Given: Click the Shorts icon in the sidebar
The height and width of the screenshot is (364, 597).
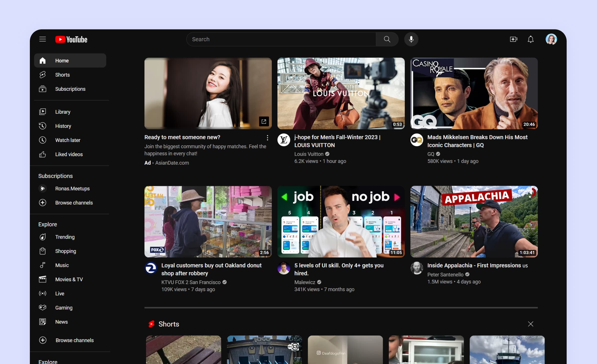Looking at the screenshot, I should 43,75.
